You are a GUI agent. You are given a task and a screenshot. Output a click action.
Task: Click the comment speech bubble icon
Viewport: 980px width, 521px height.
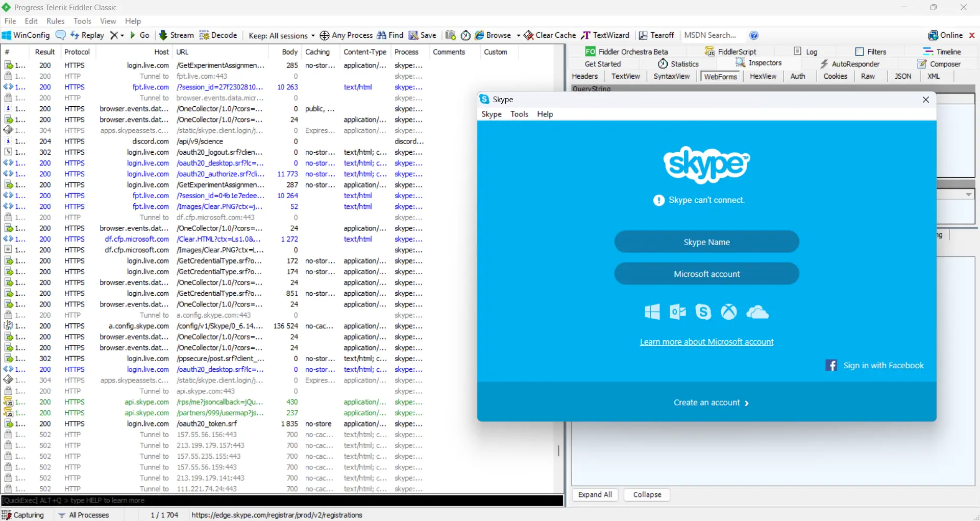(x=61, y=35)
